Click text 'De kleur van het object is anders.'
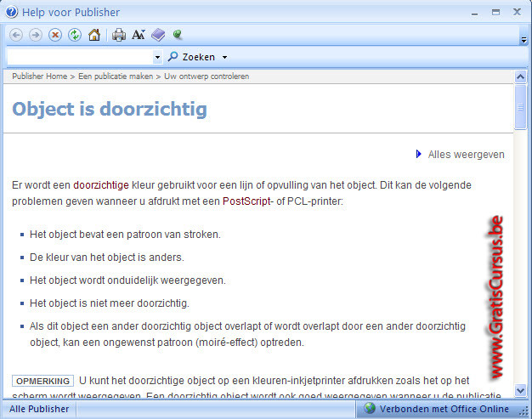The image size is (532, 419). 107,258
